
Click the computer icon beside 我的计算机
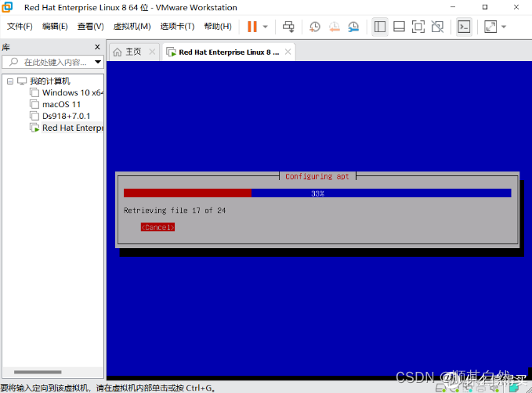click(22, 81)
